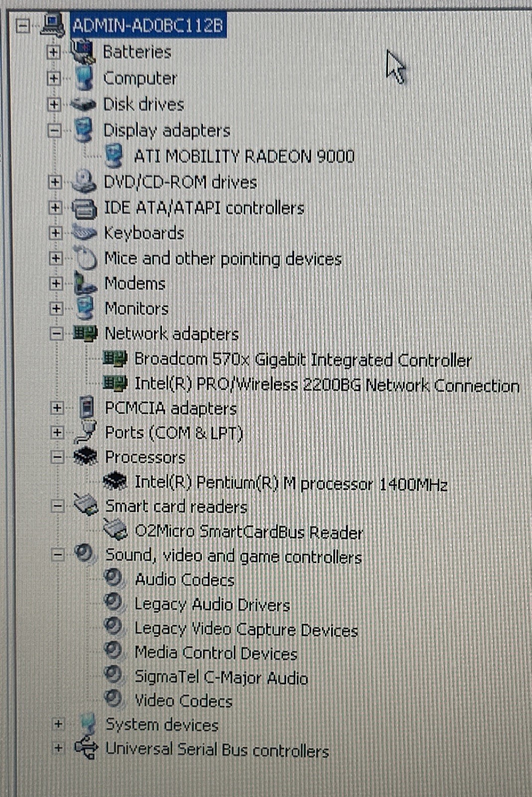Click the Universal Serial Bus controllers USB icon

pyautogui.click(x=86, y=748)
